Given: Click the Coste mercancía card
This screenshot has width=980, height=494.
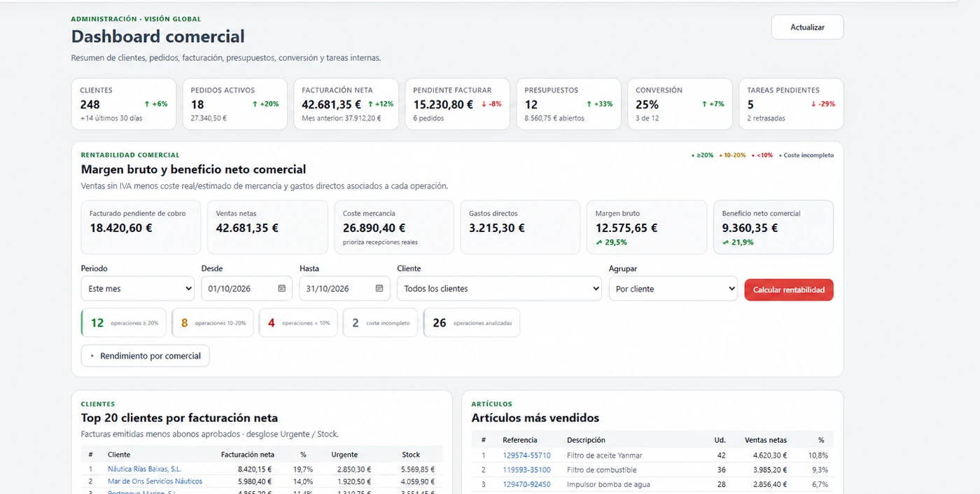Looking at the screenshot, I should [x=394, y=227].
